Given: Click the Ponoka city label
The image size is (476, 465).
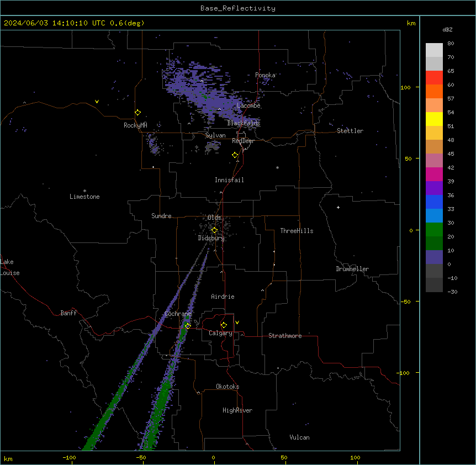Looking at the screenshot, I should click(265, 75).
